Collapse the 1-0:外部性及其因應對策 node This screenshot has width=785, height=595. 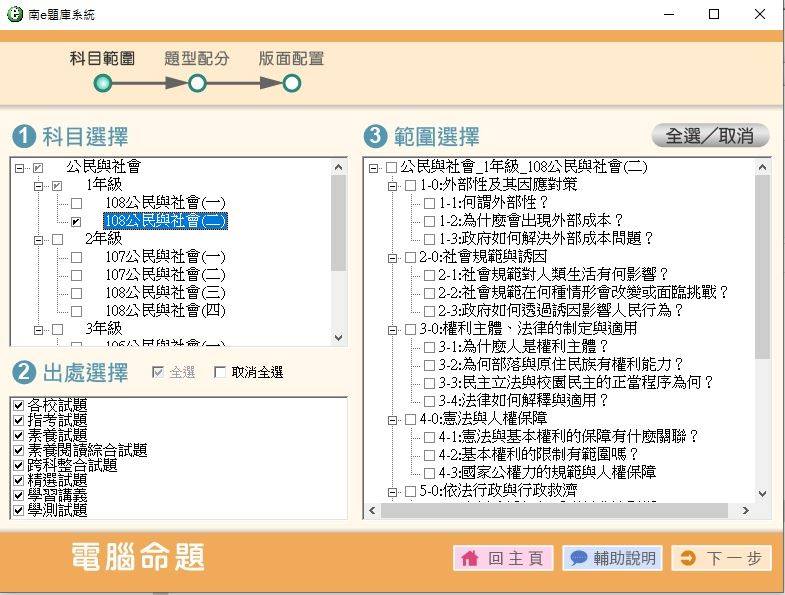coord(392,186)
